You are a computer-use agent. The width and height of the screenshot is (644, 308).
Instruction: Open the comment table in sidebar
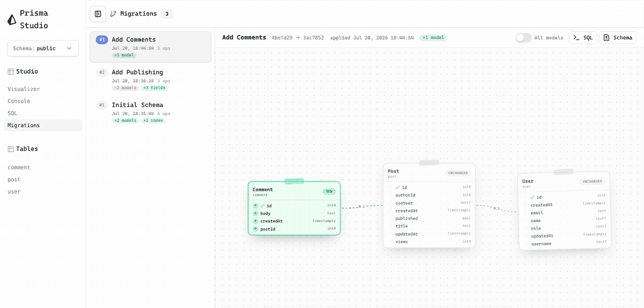coord(19,168)
